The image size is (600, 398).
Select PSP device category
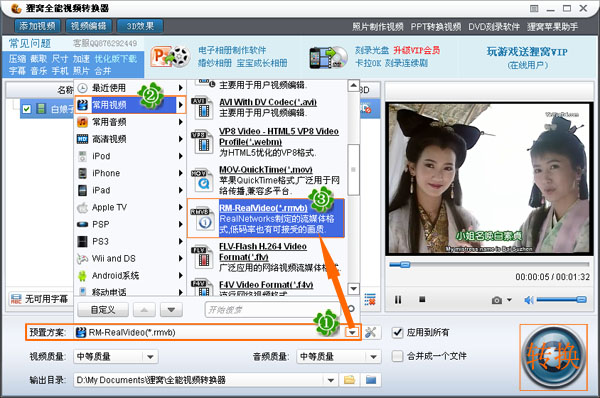point(130,224)
